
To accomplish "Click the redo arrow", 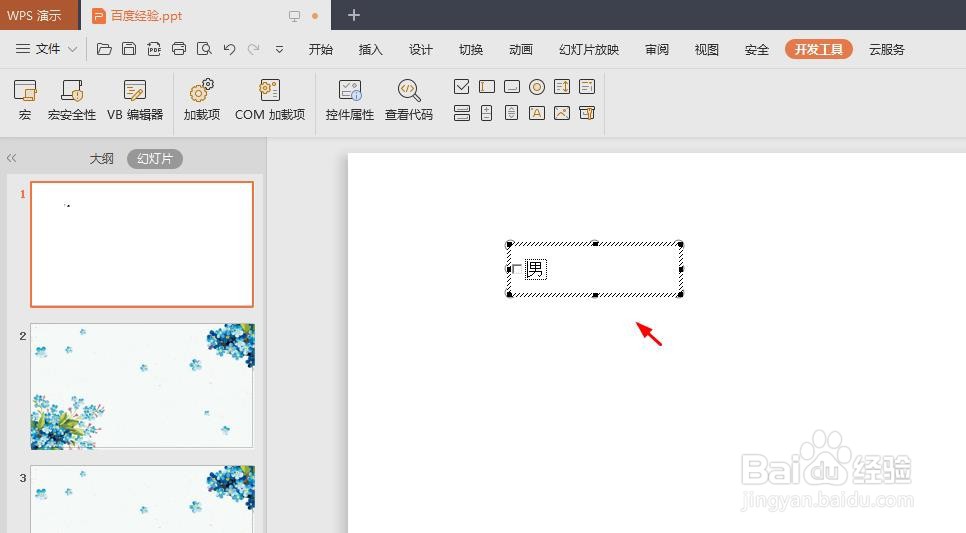I will tap(253, 49).
